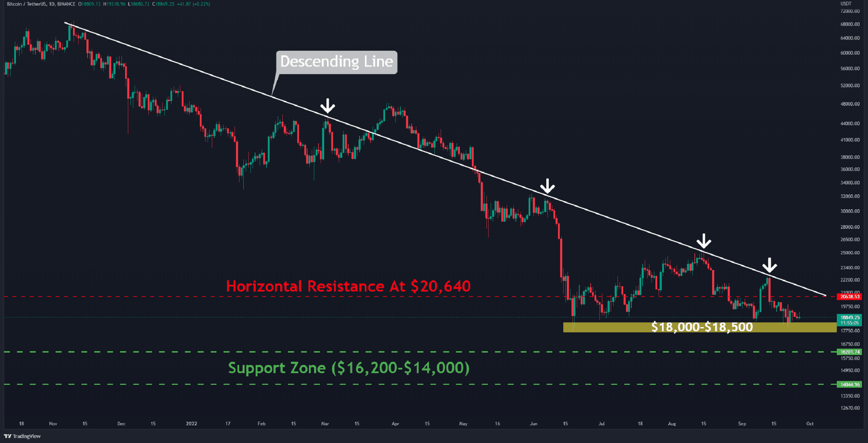Click the green 18849.25 current price tag
This screenshot has width=868, height=443.
tap(849, 317)
